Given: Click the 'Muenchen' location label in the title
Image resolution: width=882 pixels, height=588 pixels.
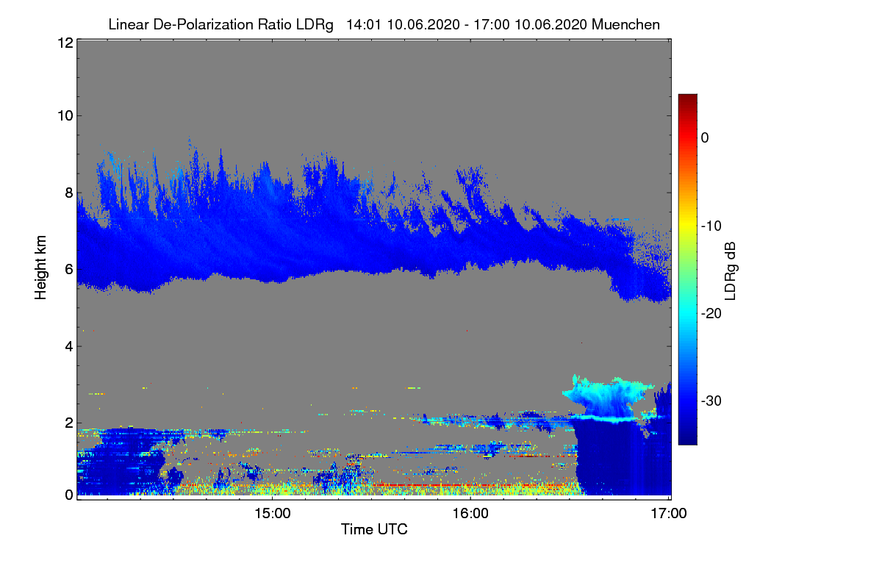Looking at the screenshot, I should [625, 24].
